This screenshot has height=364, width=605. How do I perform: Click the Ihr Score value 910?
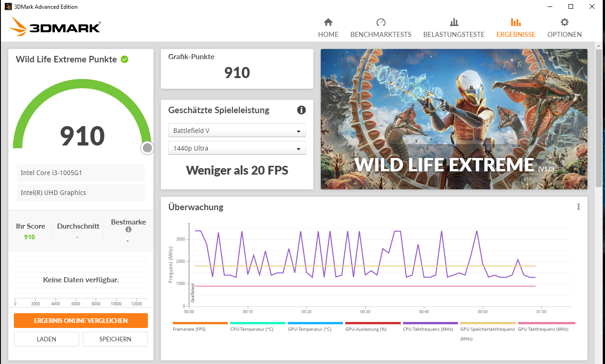pos(30,237)
